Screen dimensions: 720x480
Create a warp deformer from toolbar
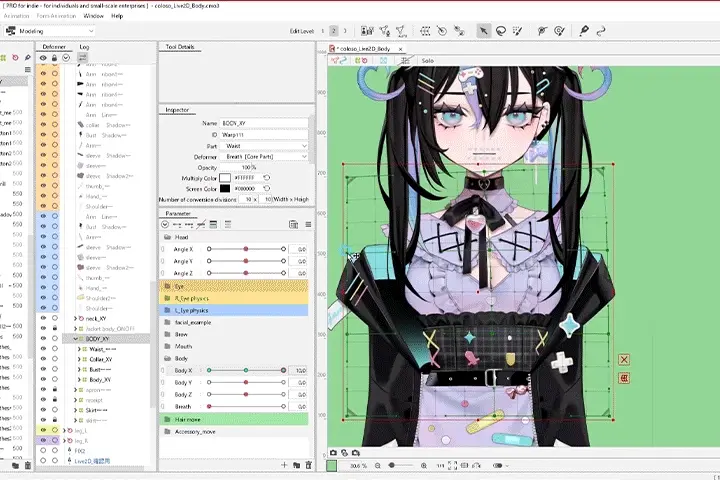click(425, 31)
